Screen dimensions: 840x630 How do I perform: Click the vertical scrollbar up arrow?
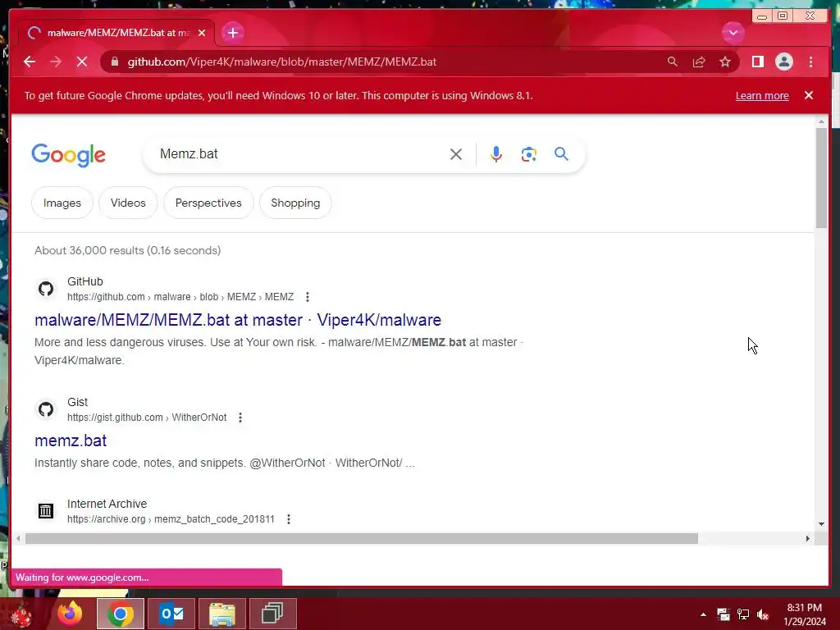pos(821,122)
